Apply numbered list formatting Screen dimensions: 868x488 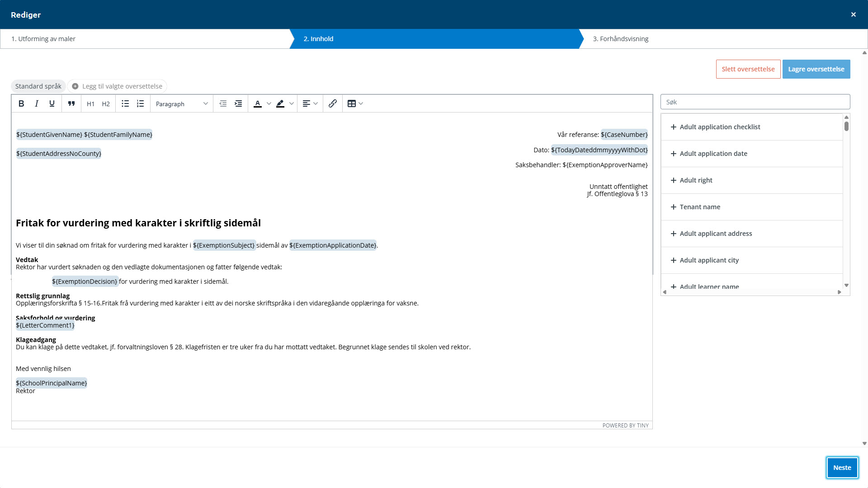tap(141, 103)
